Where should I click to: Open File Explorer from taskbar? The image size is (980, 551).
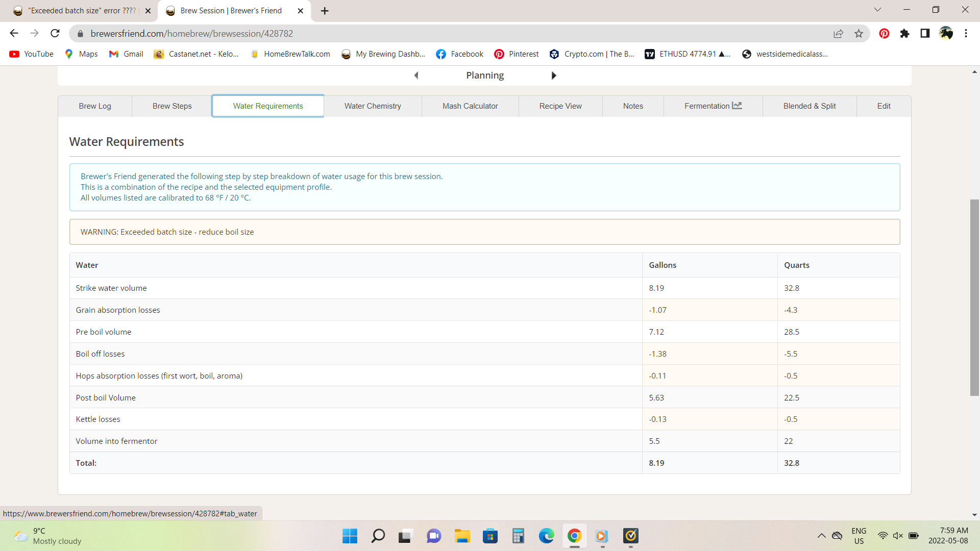click(462, 536)
